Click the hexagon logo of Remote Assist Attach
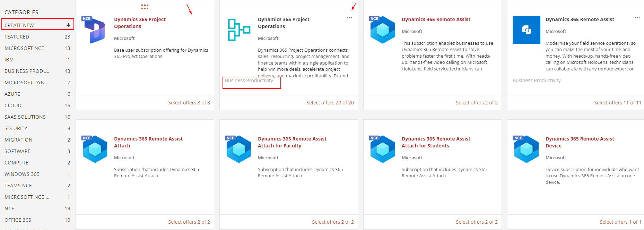 click(x=95, y=150)
